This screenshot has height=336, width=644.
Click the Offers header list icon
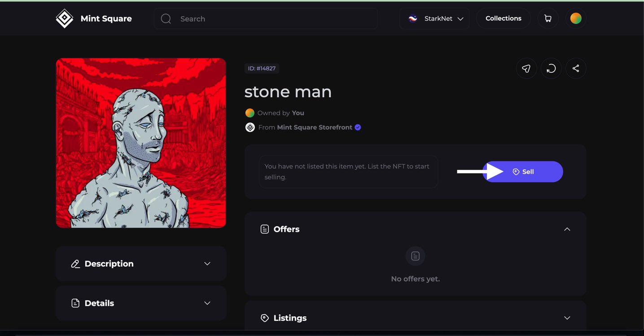[x=265, y=229]
